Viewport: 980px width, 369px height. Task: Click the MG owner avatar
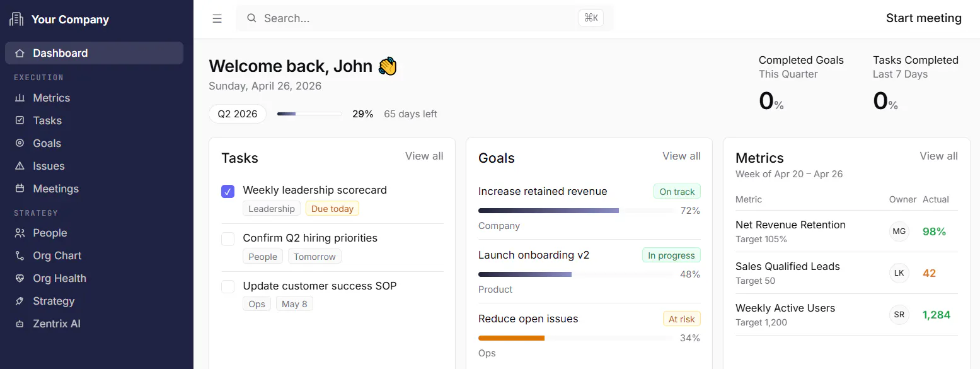(x=899, y=231)
